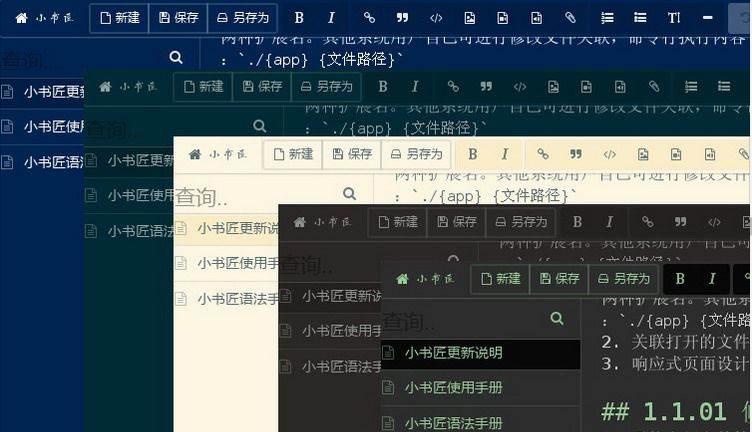Insert code icon in cream window
Image resolution: width=752 pixels, height=432 pixels.
coord(610,154)
